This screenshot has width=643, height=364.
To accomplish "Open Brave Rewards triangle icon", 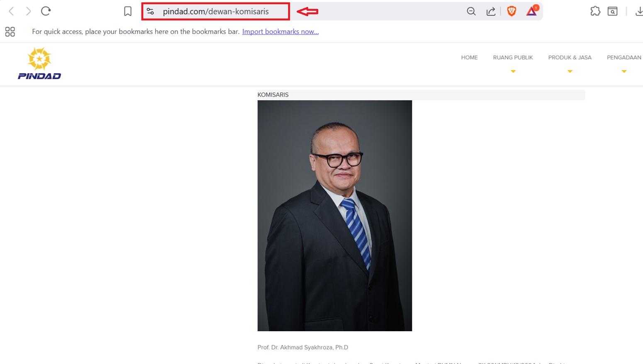I will coord(532,11).
